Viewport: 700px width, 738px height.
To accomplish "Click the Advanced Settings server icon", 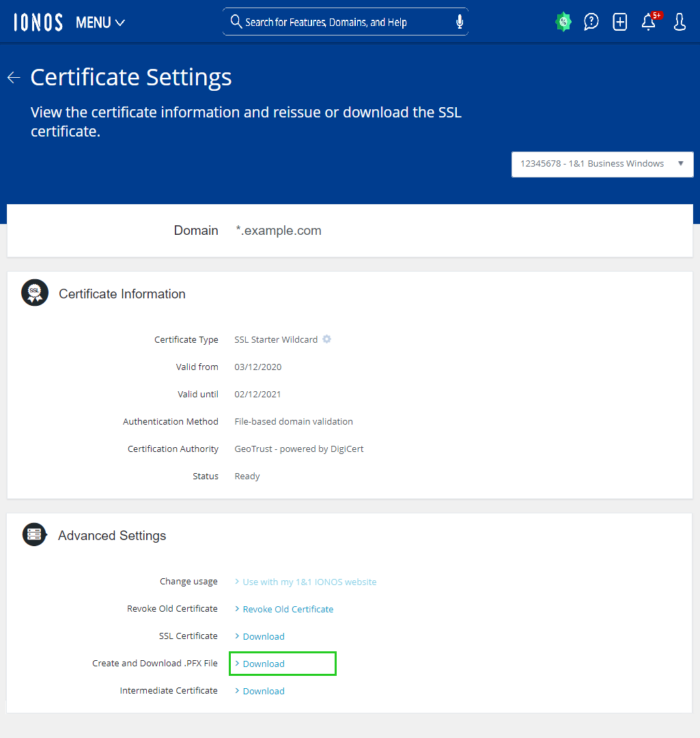I will coord(34,535).
